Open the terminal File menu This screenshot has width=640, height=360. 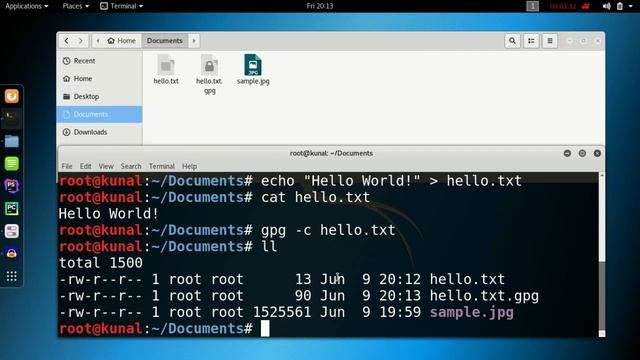click(x=67, y=166)
